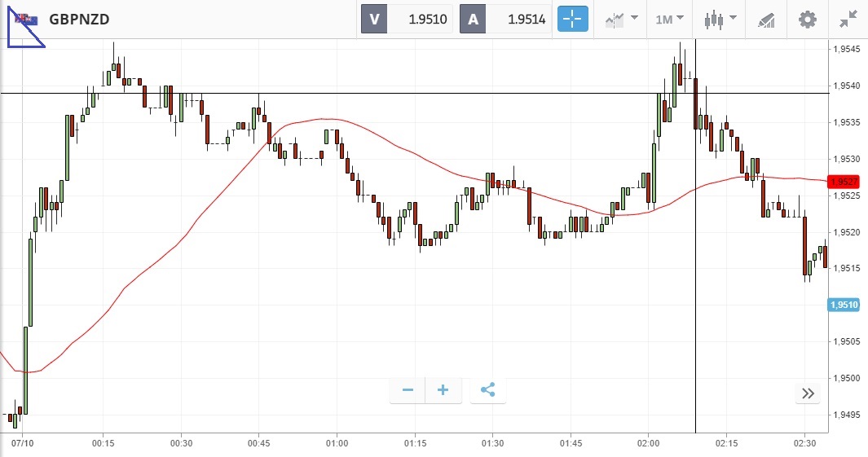This screenshot has width=868, height=457.
Task: Click the 02:00 time axis label
Action: coord(649,443)
